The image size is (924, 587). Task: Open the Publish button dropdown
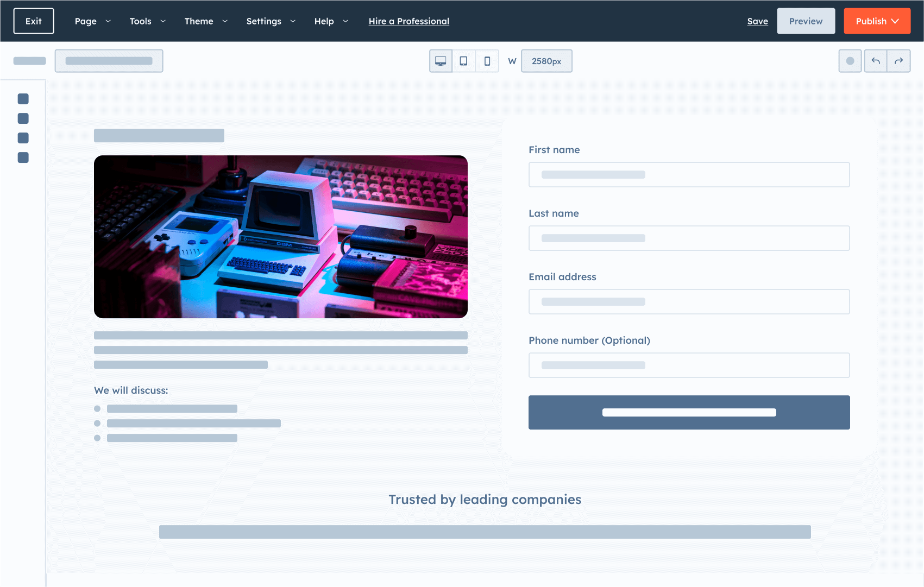(877, 21)
